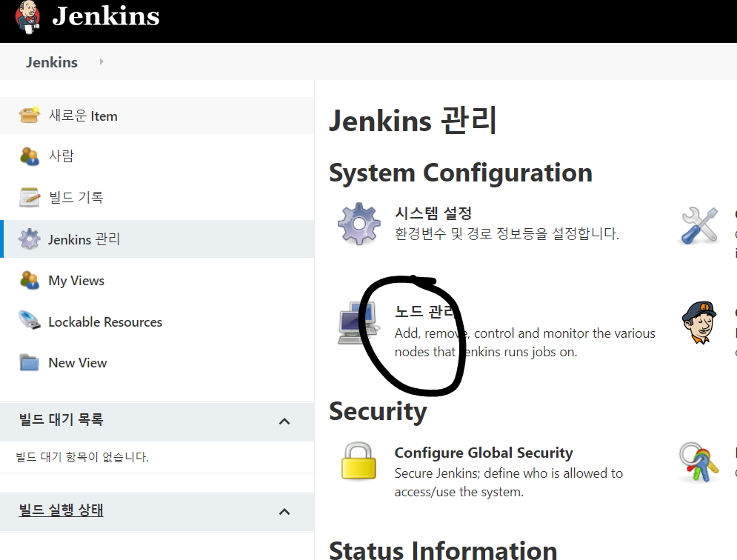
Task: Open the My Views sidebar entry
Action: point(76,281)
